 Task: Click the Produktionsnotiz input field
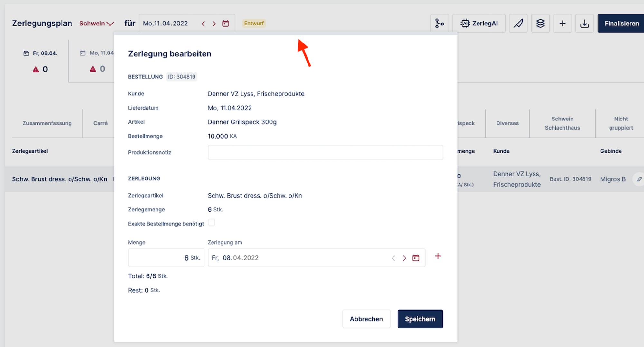325,152
